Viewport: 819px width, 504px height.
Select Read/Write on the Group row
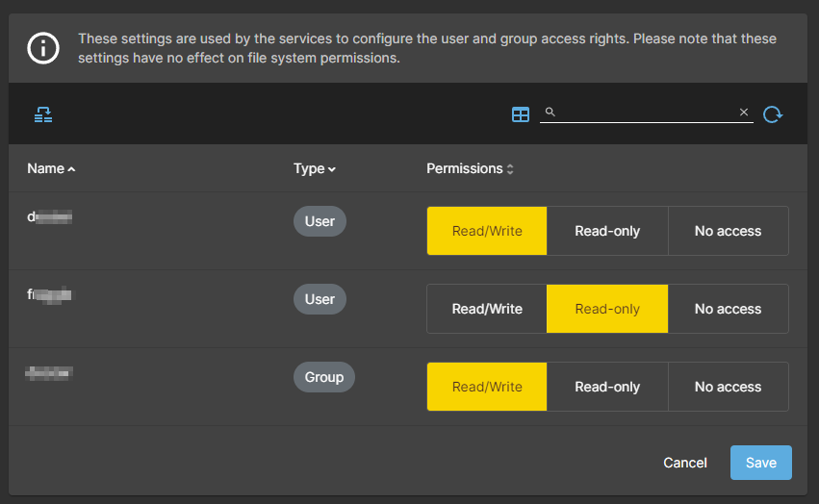coord(487,387)
